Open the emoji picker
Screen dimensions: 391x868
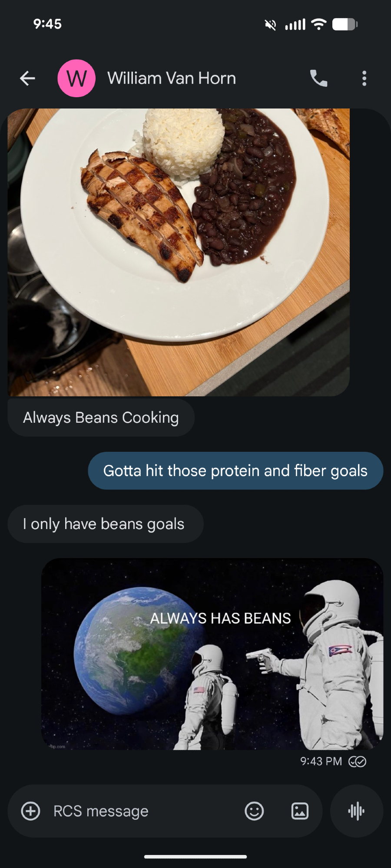click(254, 811)
